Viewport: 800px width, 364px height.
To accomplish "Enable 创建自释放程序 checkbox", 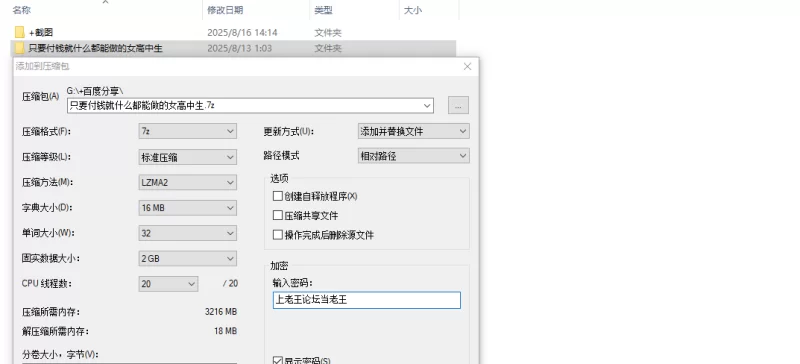I will coord(278,196).
